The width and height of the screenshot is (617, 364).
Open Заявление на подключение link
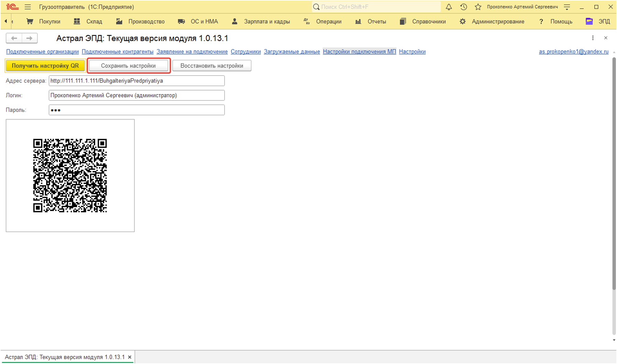click(x=192, y=52)
